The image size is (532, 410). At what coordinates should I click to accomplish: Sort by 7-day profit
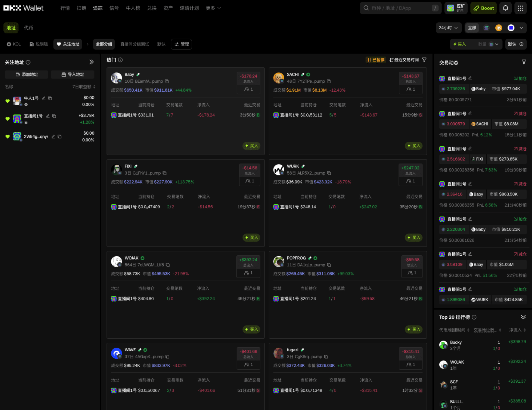pyautogui.click(x=84, y=87)
